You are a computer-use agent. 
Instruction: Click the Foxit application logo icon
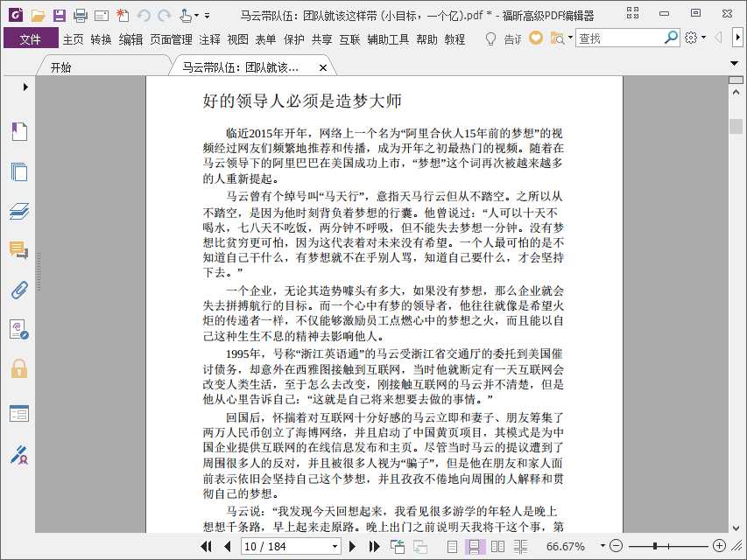[16, 15]
